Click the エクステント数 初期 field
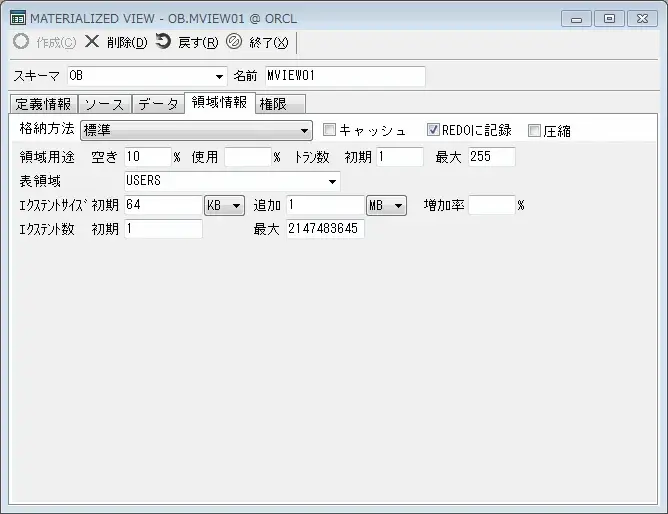Image resolution: width=668 pixels, height=514 pixels. pos(163,229)
